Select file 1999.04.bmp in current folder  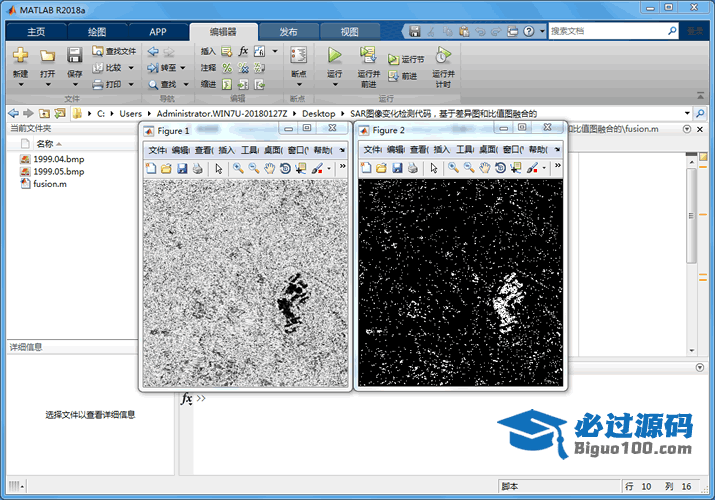click(58, 159)
